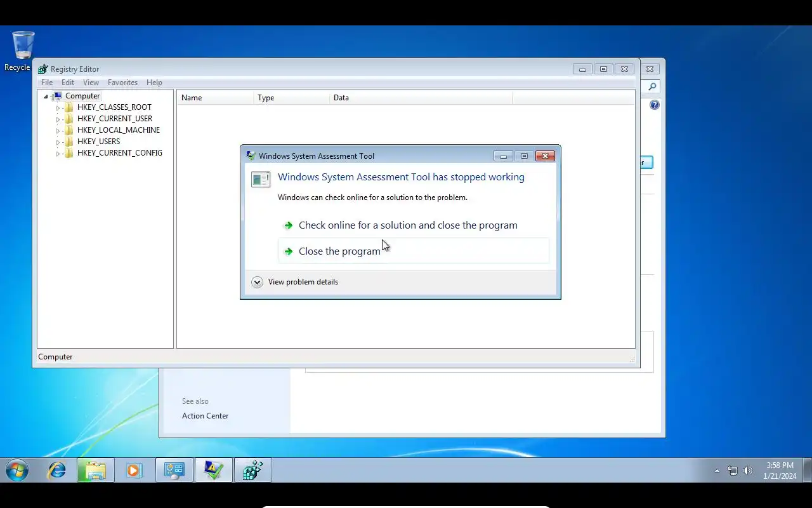Collapse the Computer node in the registry tree
The image size is (812, 508).
pos(46,97)
